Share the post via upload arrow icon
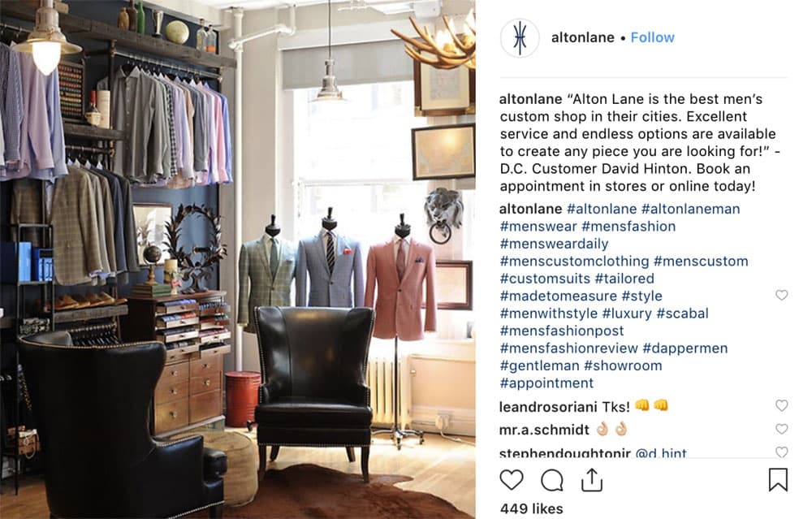Viewport: 812px width, 519px height. (x=592, y=480)
